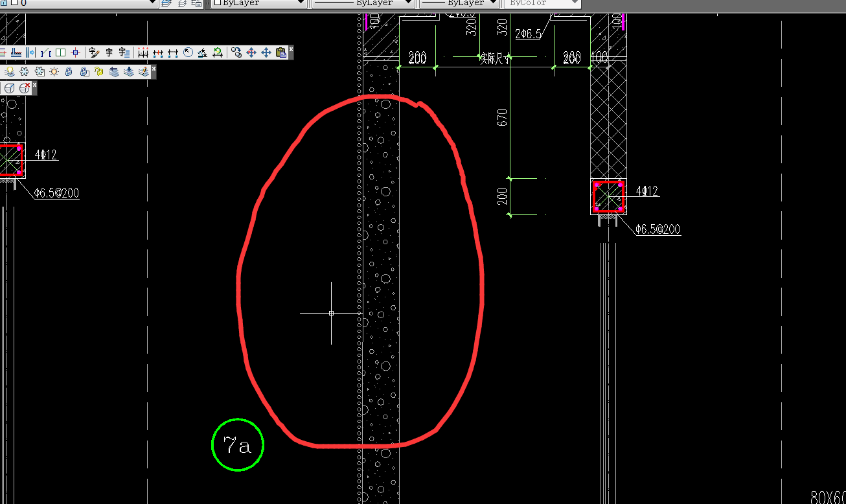This screenshot has height=504, width=846.
Task: Open the layer '0' dropdown list
Action: point(153,3)
